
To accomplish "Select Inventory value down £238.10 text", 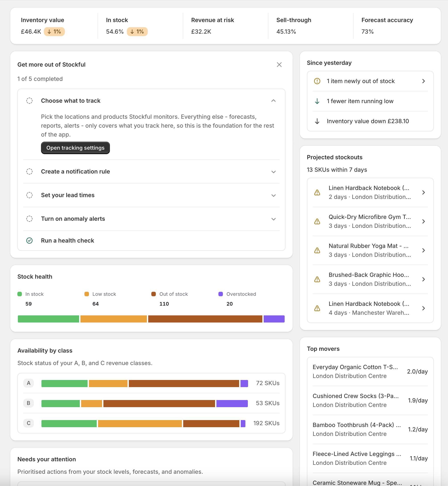I will pos(368,121).
